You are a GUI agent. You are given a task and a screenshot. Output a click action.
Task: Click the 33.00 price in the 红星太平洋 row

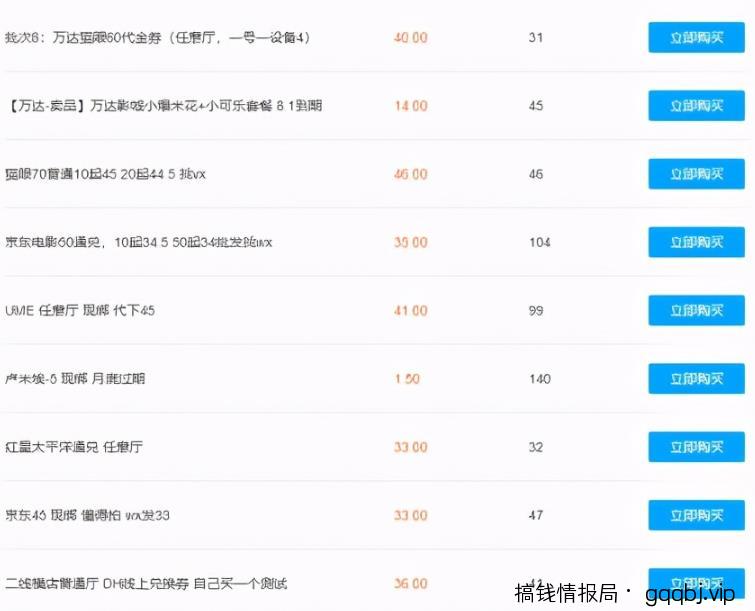coord(411,447)
